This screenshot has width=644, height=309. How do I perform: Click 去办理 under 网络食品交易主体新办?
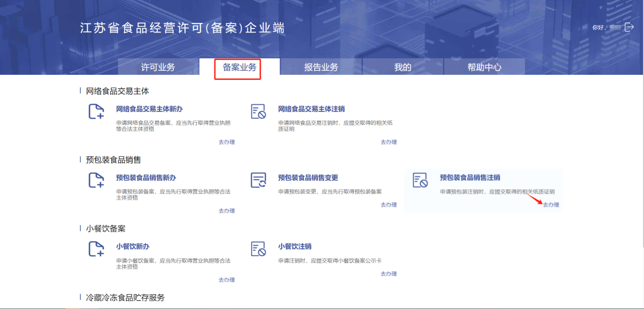click(227, 142)
